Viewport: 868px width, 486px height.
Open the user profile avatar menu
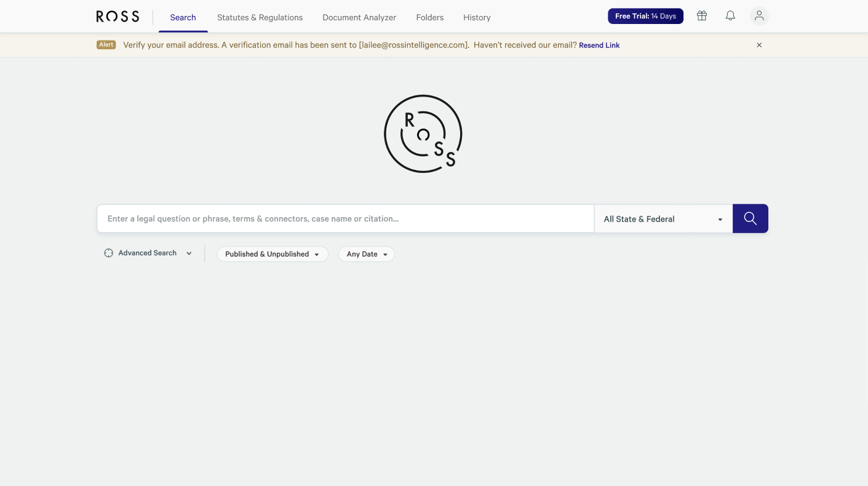(x=759, y=16)
